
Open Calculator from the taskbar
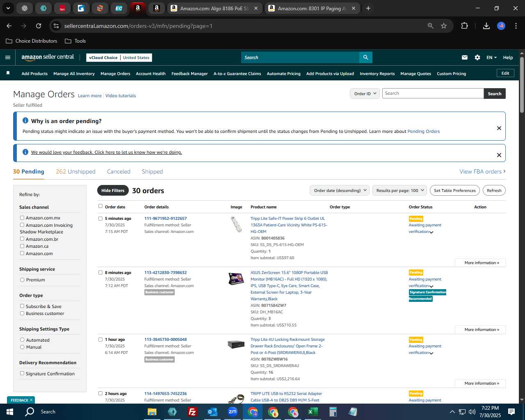coord(333,412)
